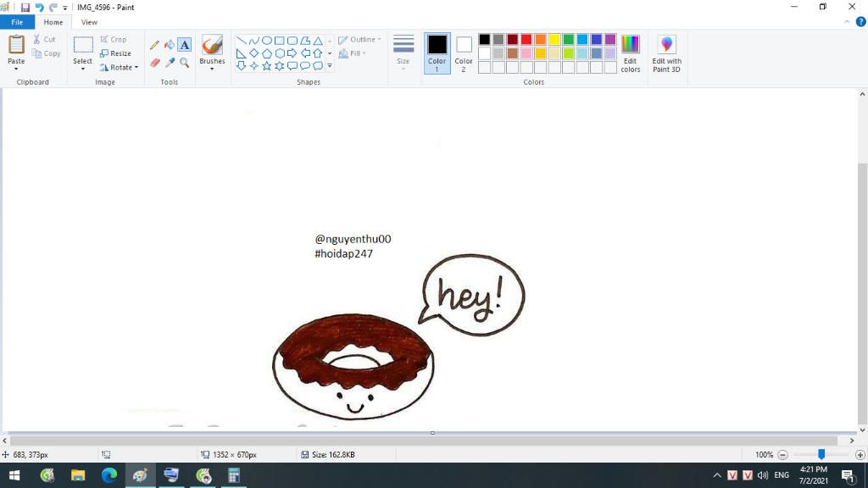Switch to the Home tab

pyautogui.click(x=53, y=22)
